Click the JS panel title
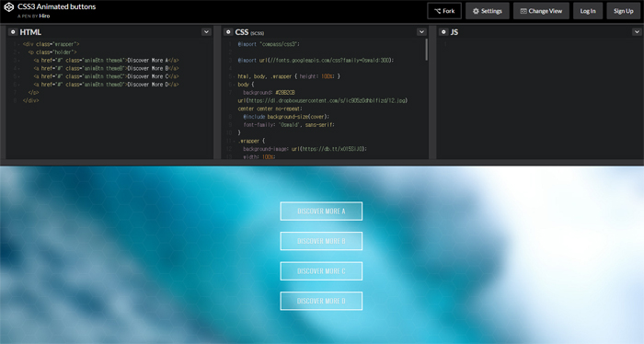 [454, 32]
